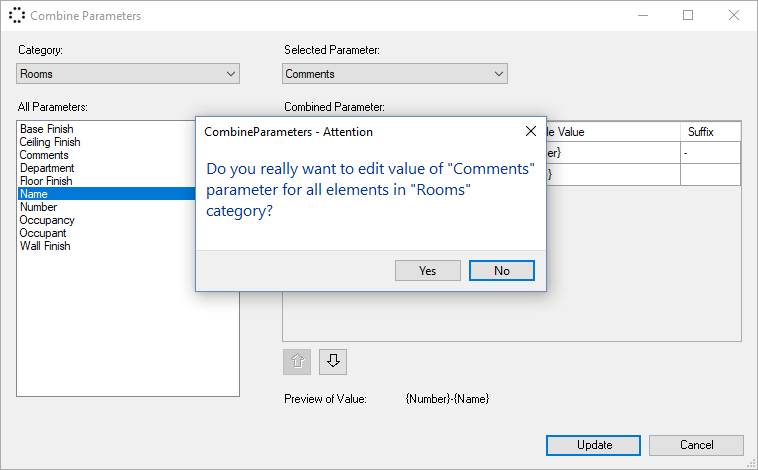Open the Category dropdown
Image resolution: width=758 pixels, height=470 pixels.
point(128,74)
